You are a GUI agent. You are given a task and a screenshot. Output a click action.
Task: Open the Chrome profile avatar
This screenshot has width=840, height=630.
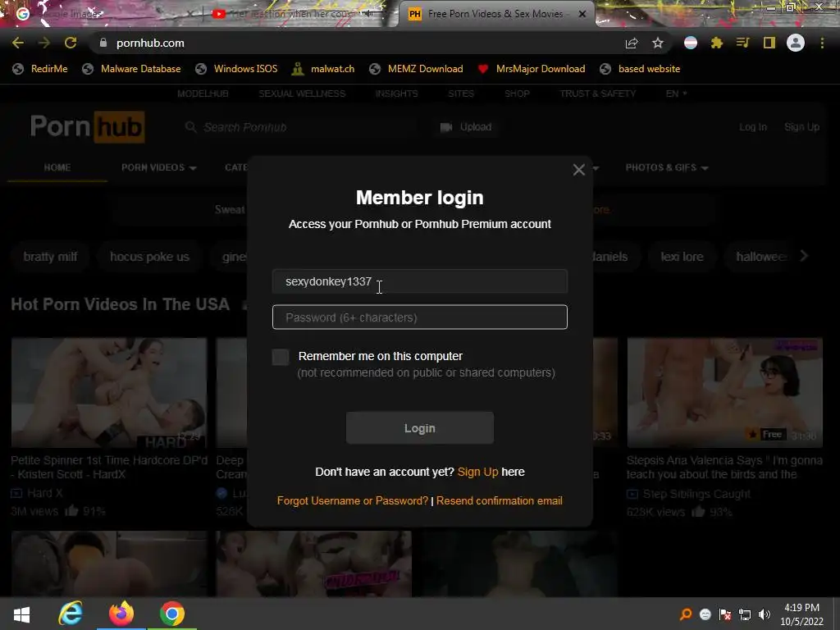796,43
